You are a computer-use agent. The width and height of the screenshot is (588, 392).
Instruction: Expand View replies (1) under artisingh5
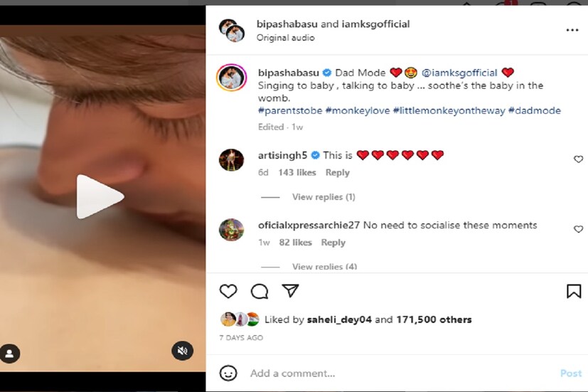tap(323, 196)
